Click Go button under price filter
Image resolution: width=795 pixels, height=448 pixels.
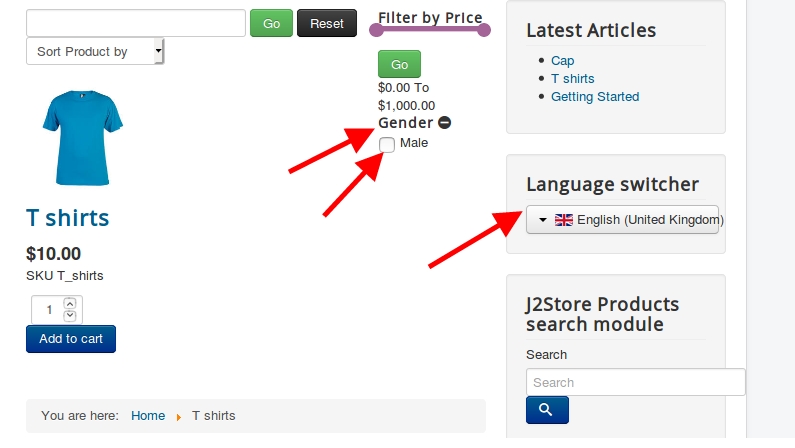pyautogui.click(x=399, y=64)
